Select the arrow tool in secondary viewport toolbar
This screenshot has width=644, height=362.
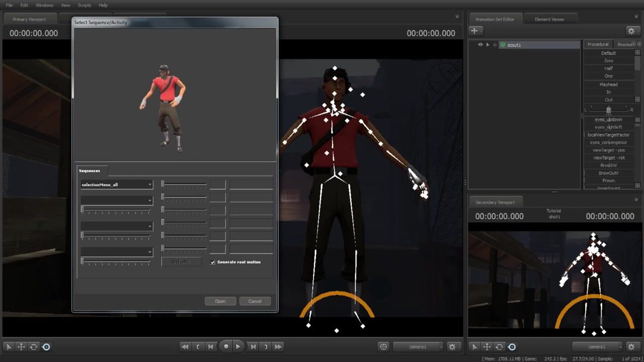[x=474, y=346]
